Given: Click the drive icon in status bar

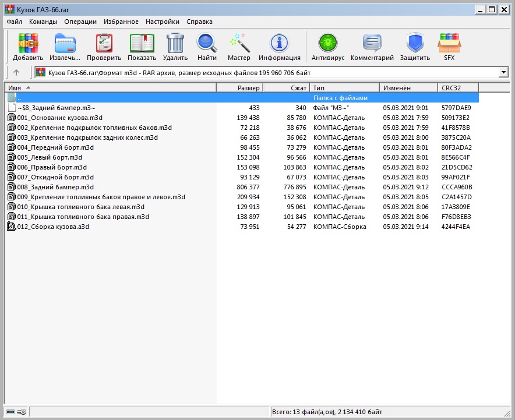Looking at the screenshot, I should click(x=11, y=412).
